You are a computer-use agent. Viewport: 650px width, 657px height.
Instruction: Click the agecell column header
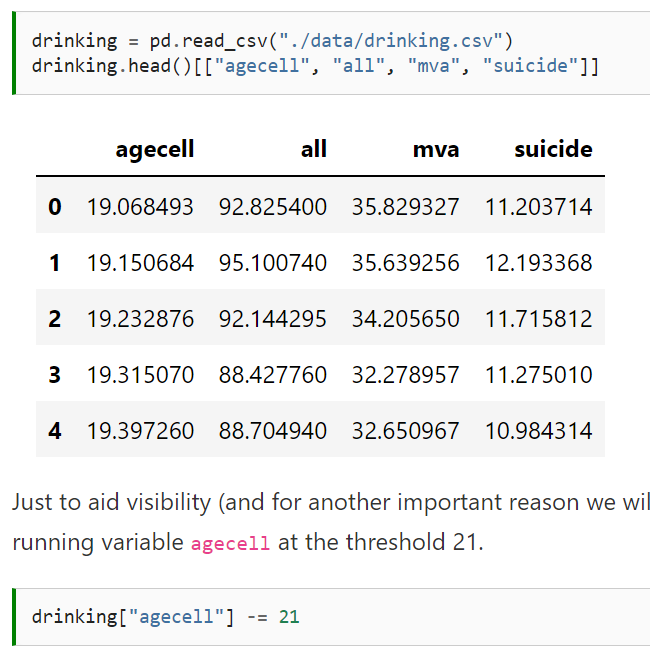pyautogui.click(x=155, y=150)
